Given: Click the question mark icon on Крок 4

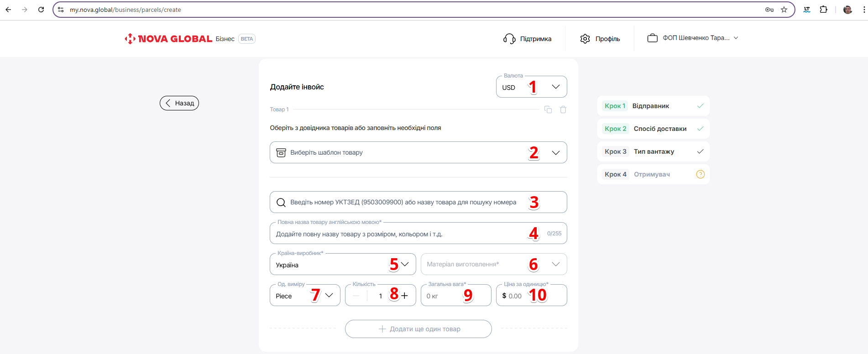Looking at the screenshot, I should click(700, 174).
